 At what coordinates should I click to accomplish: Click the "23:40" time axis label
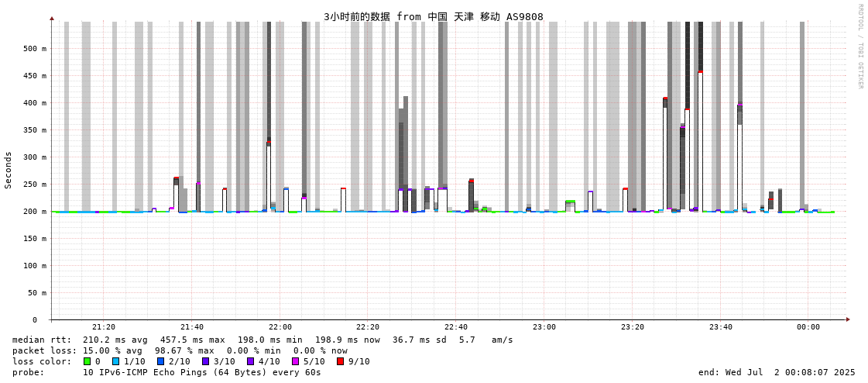tap(720, 328)
